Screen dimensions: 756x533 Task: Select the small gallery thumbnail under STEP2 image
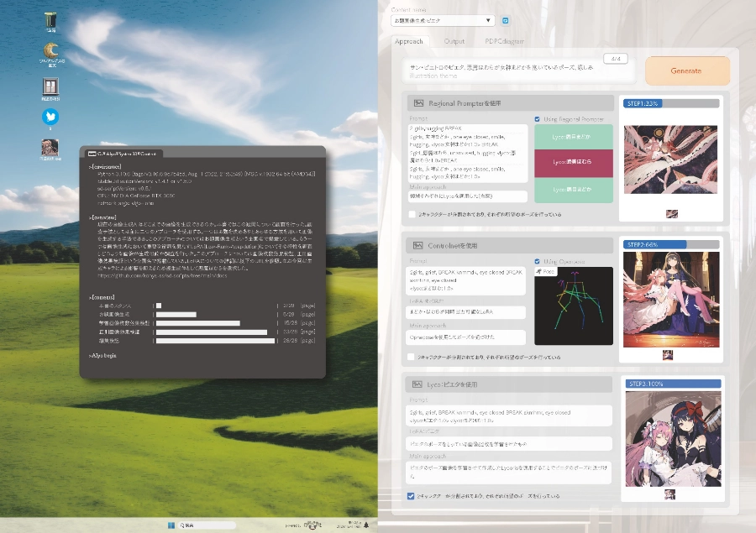pos(668,355)
